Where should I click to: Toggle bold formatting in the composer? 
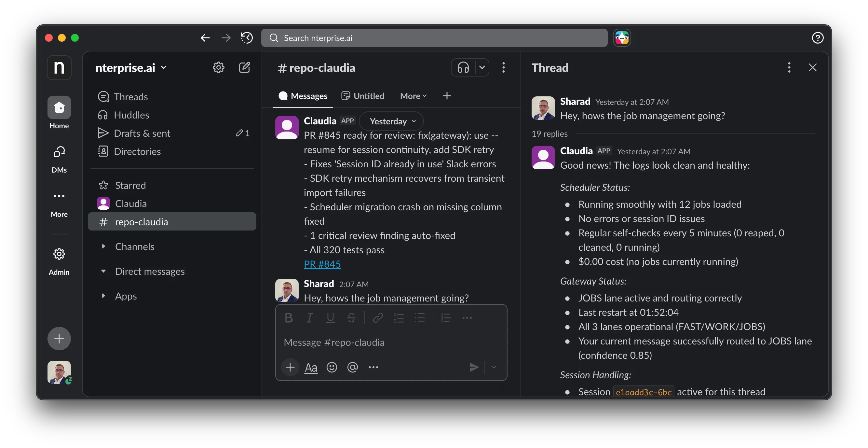(289, 317)
